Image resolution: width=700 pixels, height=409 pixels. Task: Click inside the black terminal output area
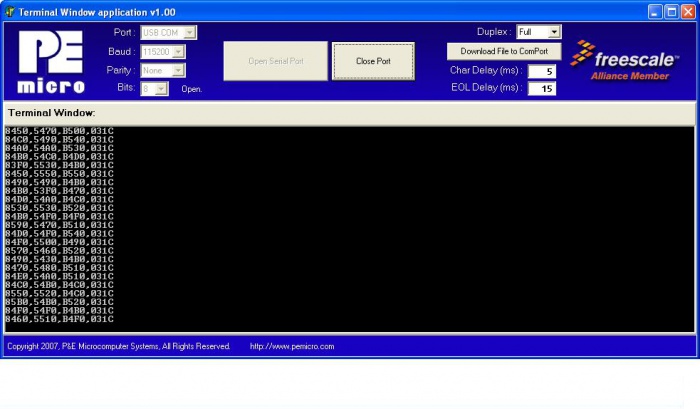(x=400, y=230)
